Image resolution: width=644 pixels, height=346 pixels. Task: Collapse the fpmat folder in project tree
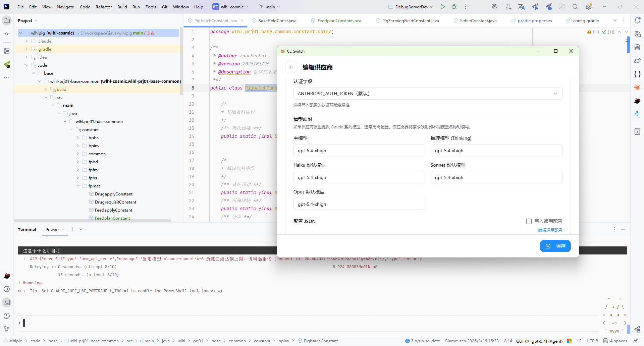tap(78, 186)
